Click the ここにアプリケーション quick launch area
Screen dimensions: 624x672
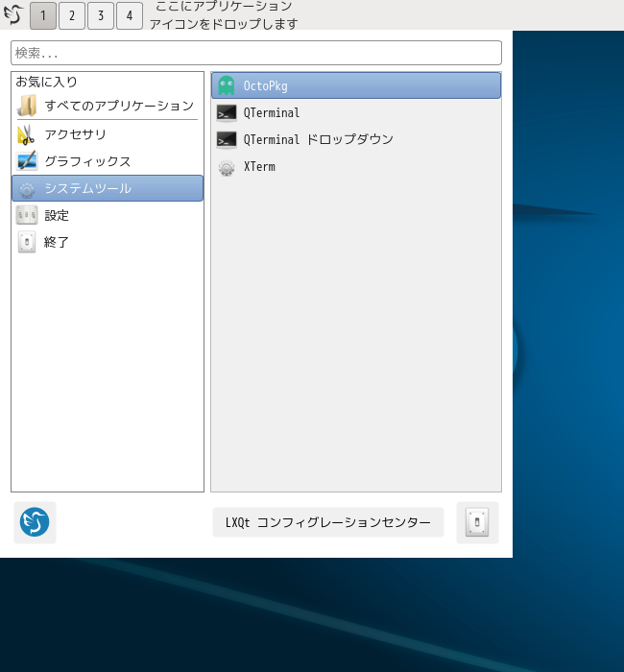click(x=224, y=15)
